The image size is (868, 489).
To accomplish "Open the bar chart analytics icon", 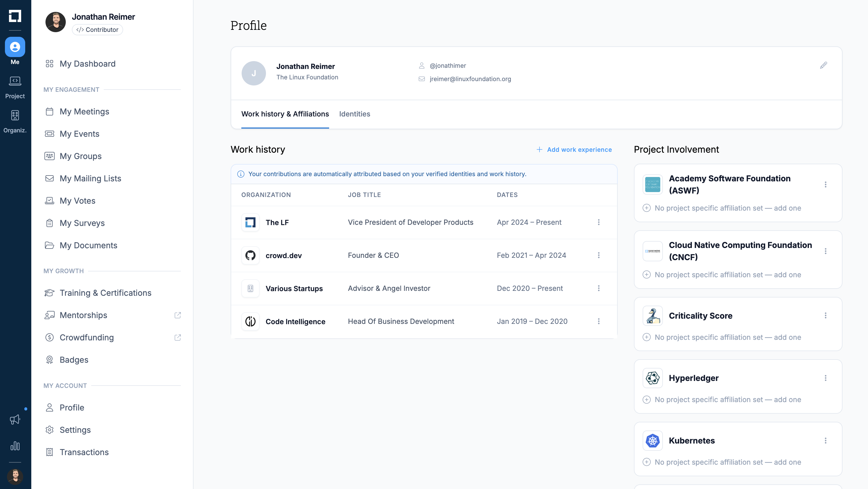I will (x=15, y=446).
